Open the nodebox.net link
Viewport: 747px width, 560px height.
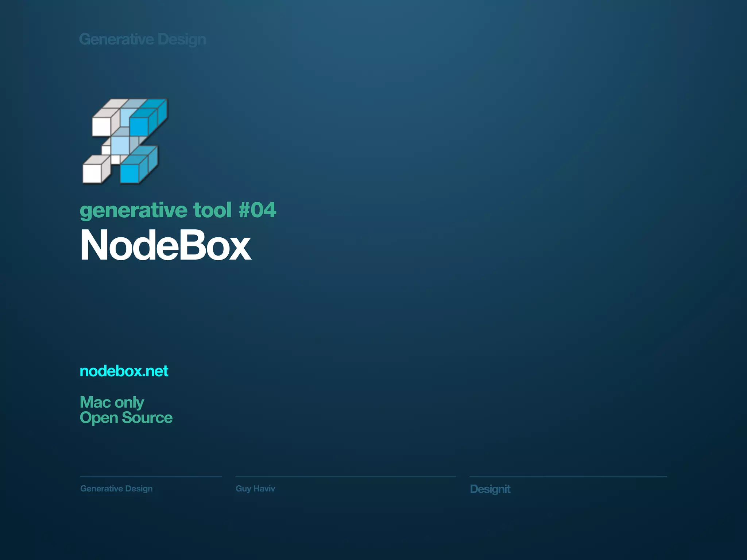pos(124,371)
